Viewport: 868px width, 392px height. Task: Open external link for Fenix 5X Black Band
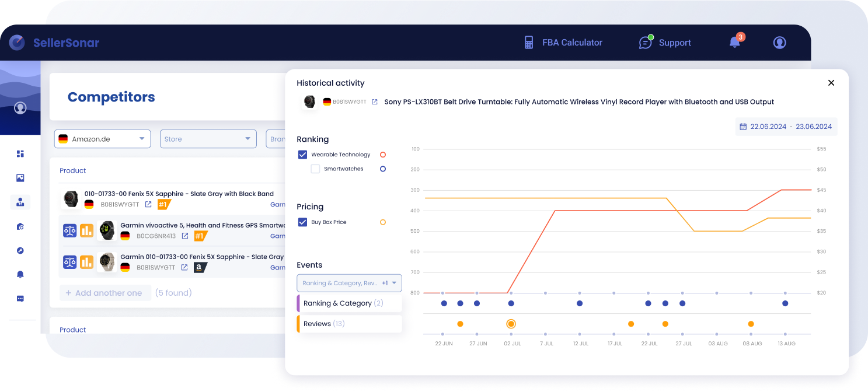(x=148, y=205)
